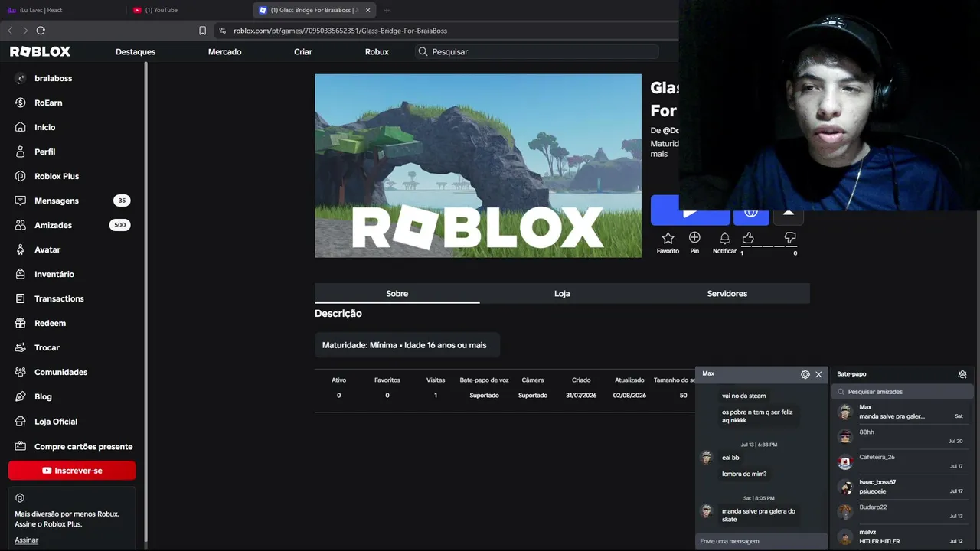The image size is (980, 551).
Task: Click the Amizades count badge 500
Action: tap(120, 225)
